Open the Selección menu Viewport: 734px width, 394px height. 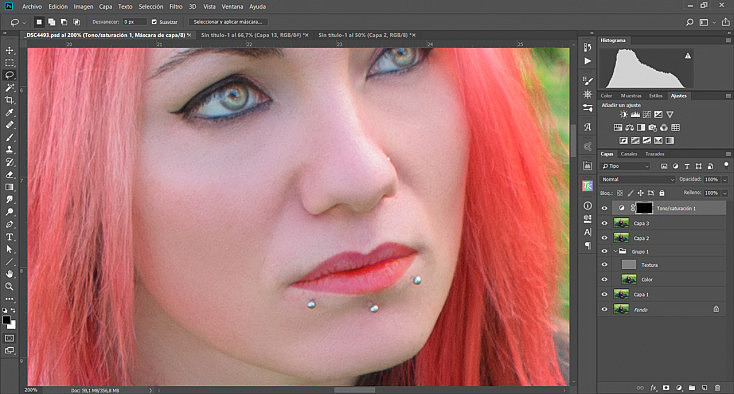151,7
